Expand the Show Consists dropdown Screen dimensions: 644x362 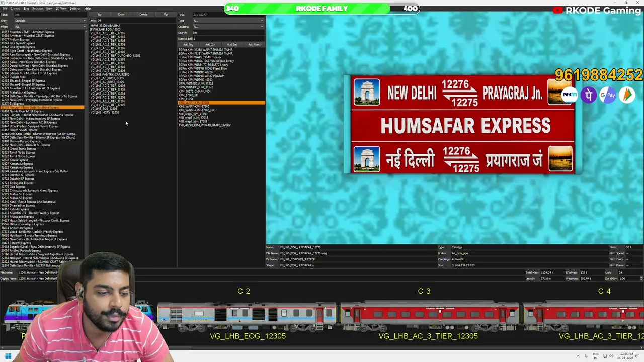click(x=50, y=21)
